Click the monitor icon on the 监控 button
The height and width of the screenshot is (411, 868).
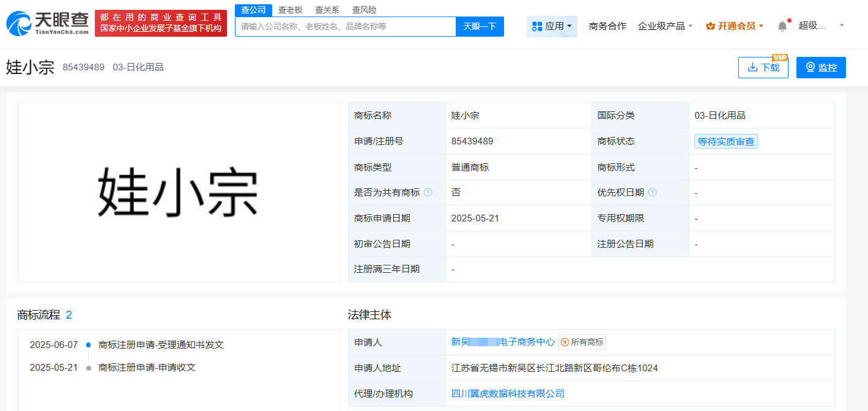point(811,67)
